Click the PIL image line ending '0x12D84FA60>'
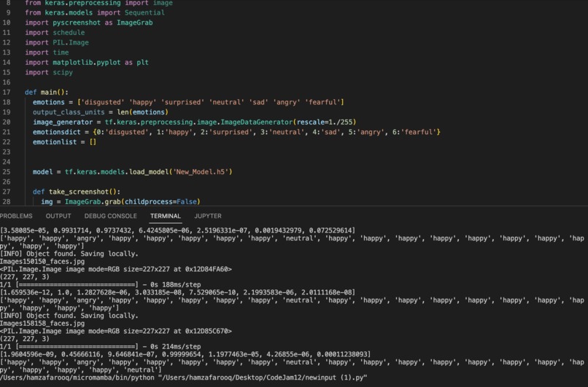Image resolution: width=588 pixels, height=387 pixels. pyautogui.click(x=116, y=269)
